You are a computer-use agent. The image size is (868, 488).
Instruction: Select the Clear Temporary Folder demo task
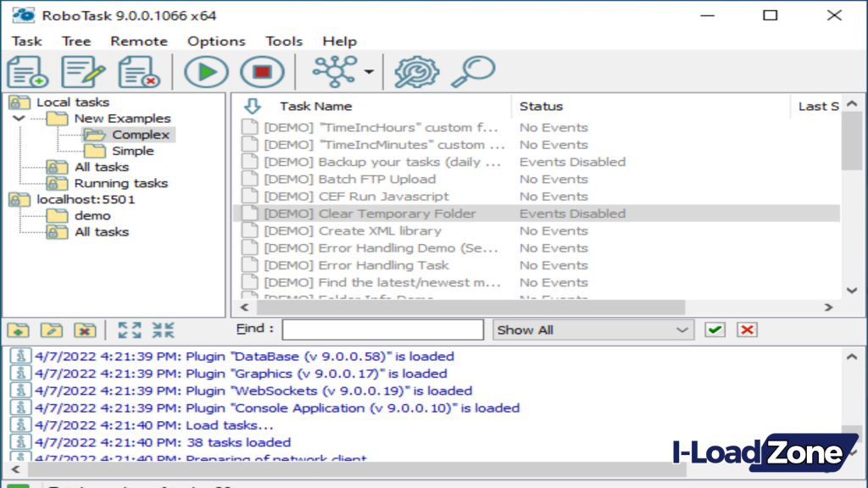coord(397,213)
